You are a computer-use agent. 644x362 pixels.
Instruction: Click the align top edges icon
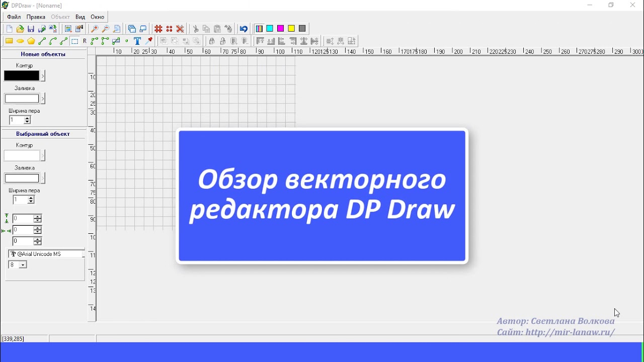pyautogui.click(x=260, y=41)
